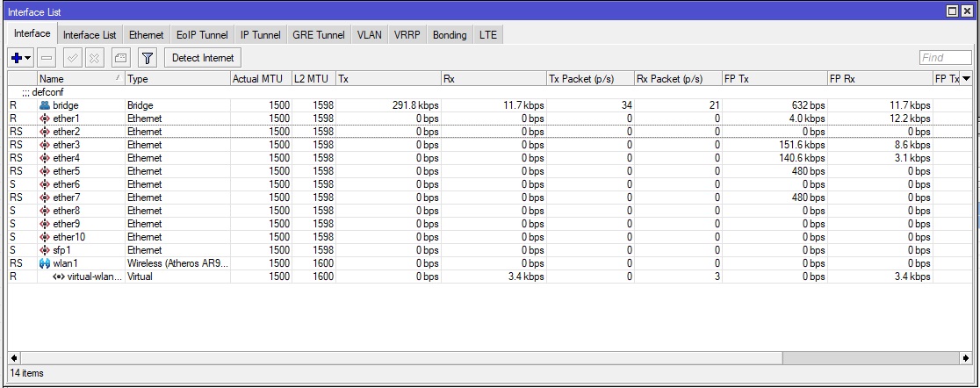The width and height of the screenshot is (980, 388).
Task: Click the ether9 interface icon
Action: tap(45, 224)
